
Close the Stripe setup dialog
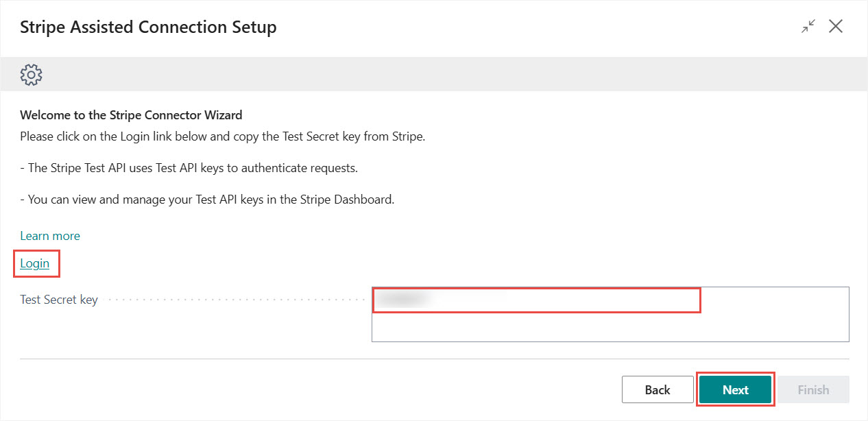pos(836,27)
